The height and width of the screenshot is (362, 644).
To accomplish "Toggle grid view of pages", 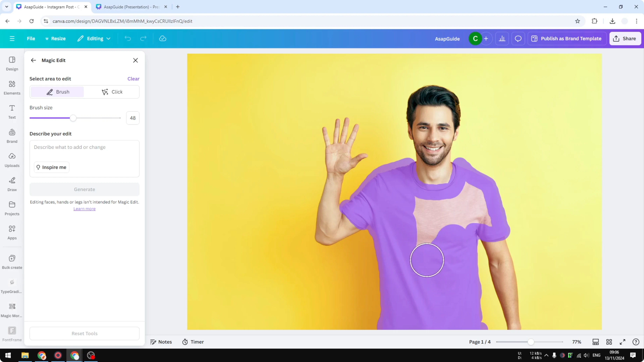I will (x=609, y=342).
